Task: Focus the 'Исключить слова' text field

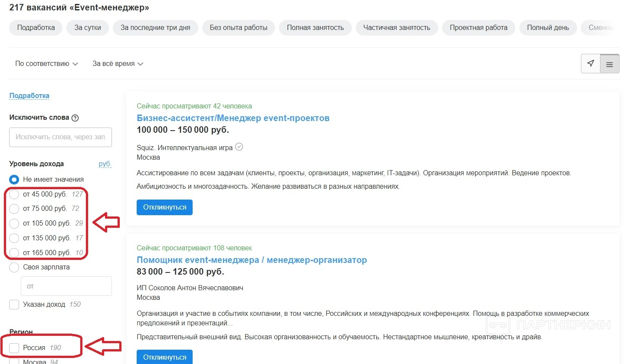Action: 60,137
